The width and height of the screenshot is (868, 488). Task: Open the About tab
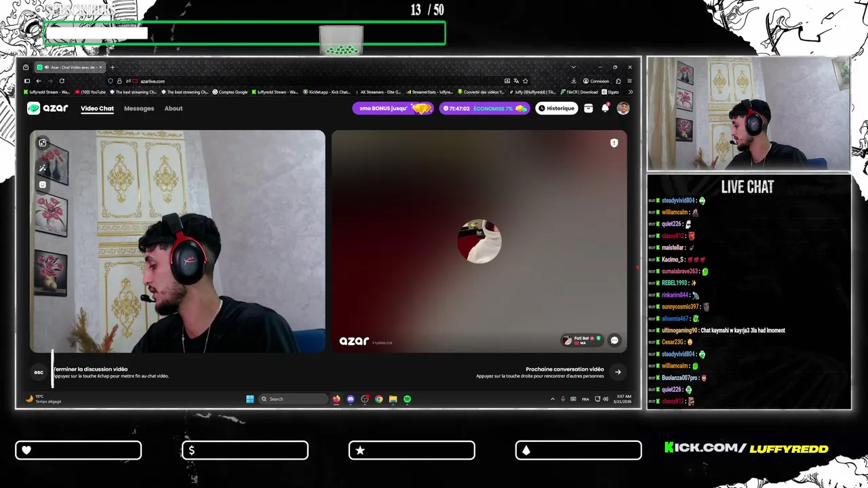point(174,108)
